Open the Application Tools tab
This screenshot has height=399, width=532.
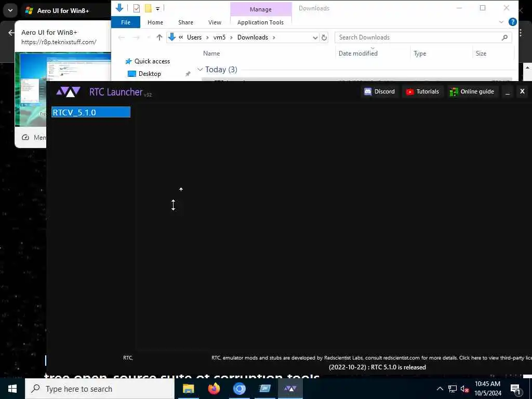click(260, 22)
